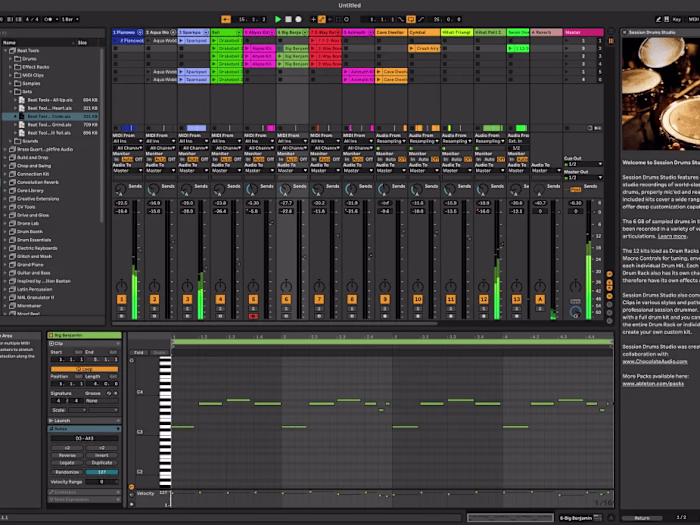The width and height of the screenshot is (700, 525).
Task: Click the red arm button on Abyss Kit track
Action: pos(253,316)
